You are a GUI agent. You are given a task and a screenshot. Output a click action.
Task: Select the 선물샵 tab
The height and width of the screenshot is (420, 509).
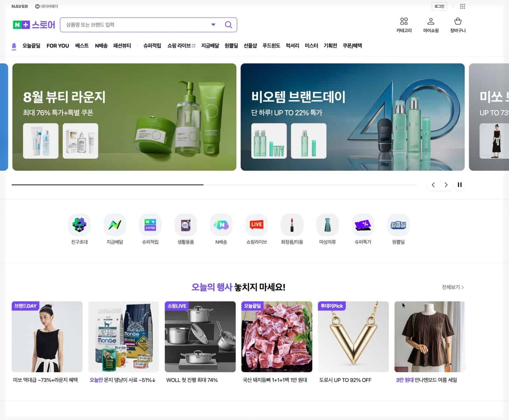tap(250, 46)
